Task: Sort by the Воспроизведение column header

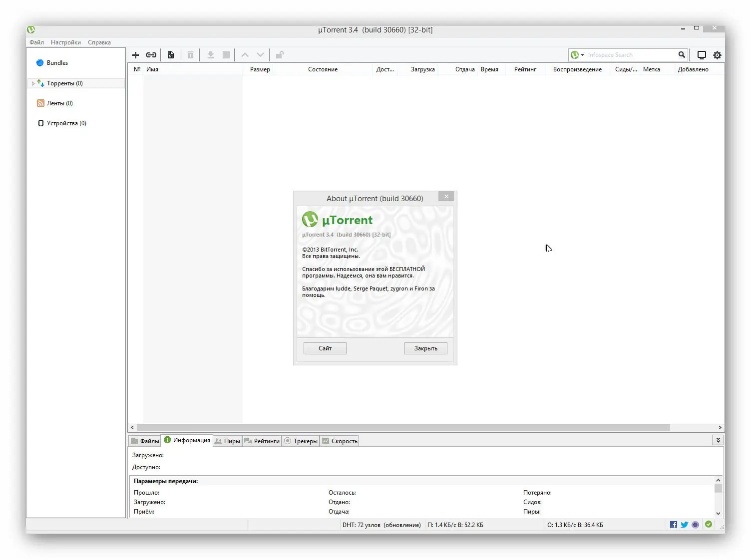Action: click(577, 69)
